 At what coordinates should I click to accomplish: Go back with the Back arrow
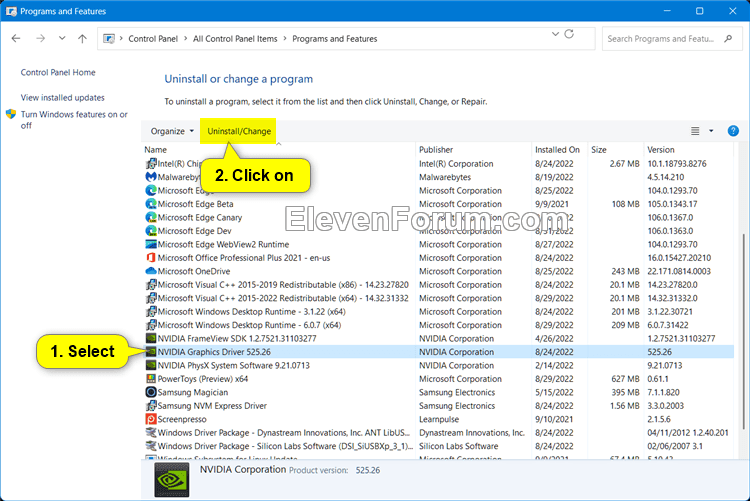(16, 38)
